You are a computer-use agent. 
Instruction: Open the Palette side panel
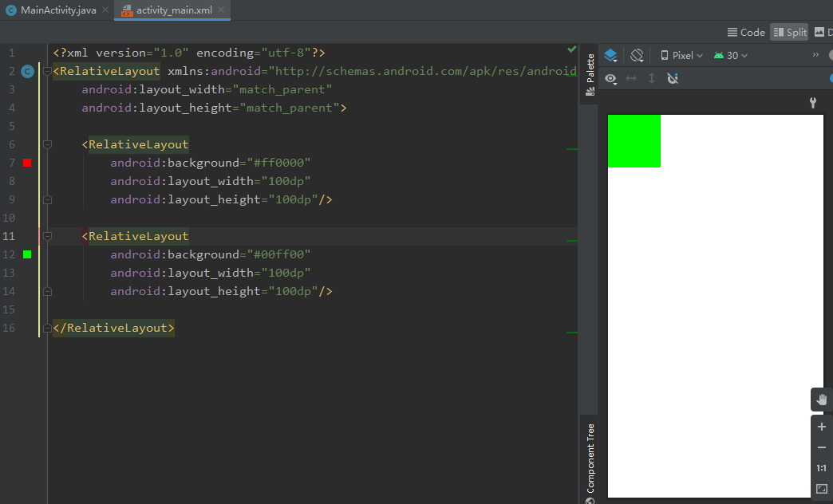tap(590, 74)
